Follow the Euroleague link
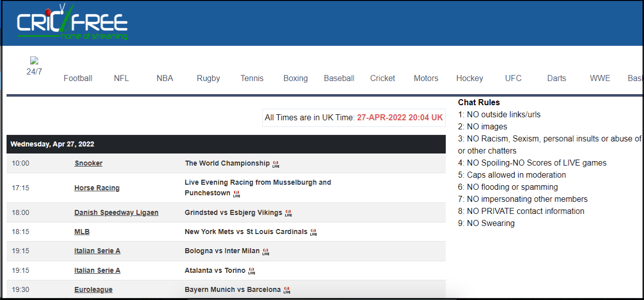Screen dimensions: 644x300 pos(94,289)
